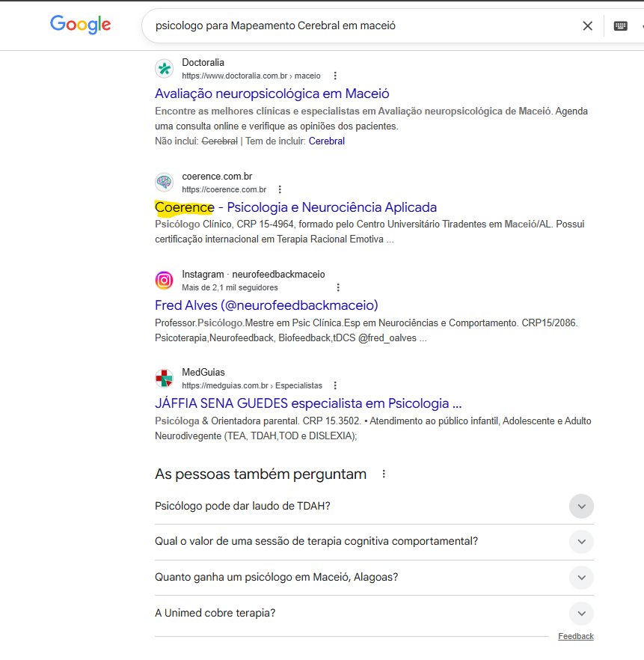Screen dimensions: 644x660
Task: Open the Doctoralia result options menu
Action: (335, 76)
